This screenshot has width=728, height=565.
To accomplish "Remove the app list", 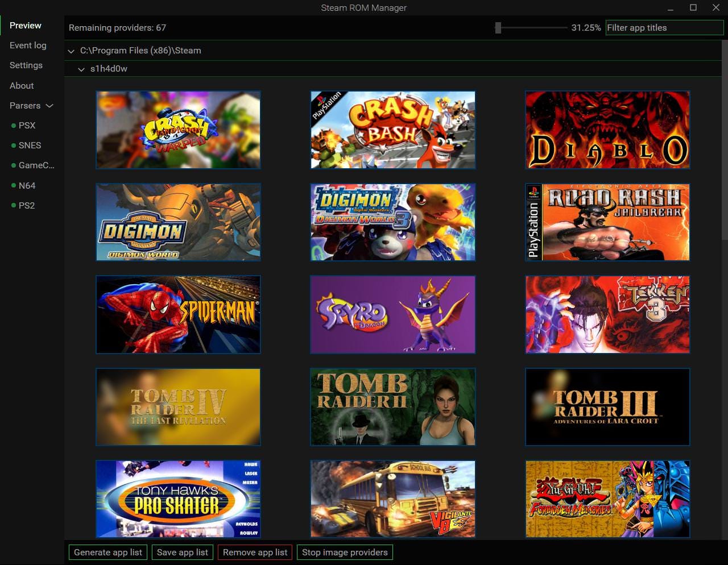I will (254, 552).
